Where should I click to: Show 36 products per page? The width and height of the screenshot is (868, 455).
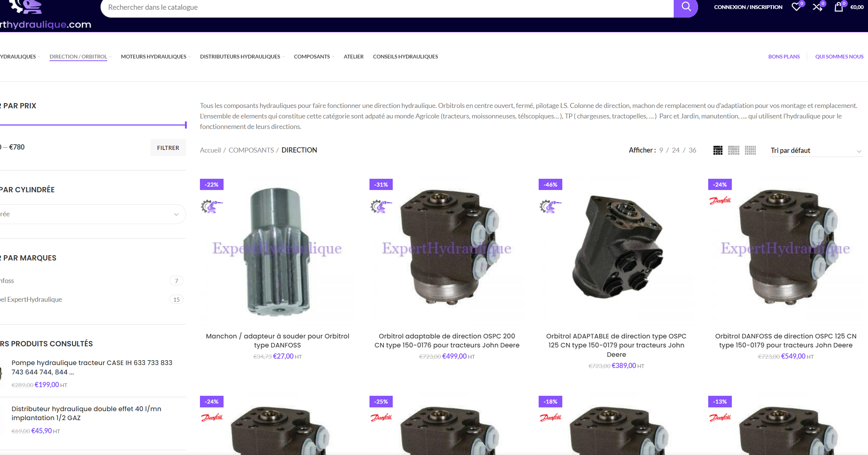coord(692,150)
